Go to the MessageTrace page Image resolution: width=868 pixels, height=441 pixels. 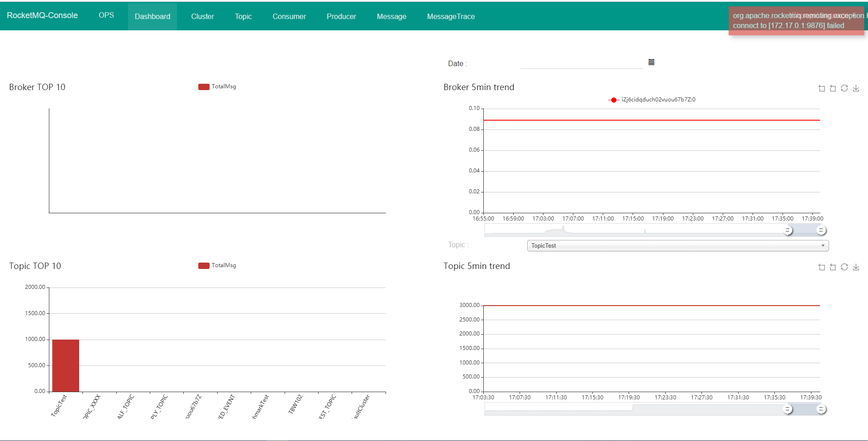click(451, 16)
